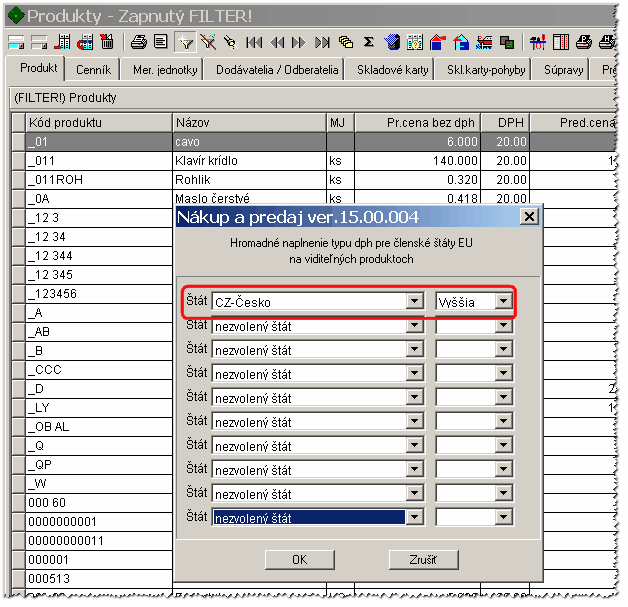The height and width of the screenshot is (607, 628).
Task: Click the delete record trash icon
Action: coord(107,42)
